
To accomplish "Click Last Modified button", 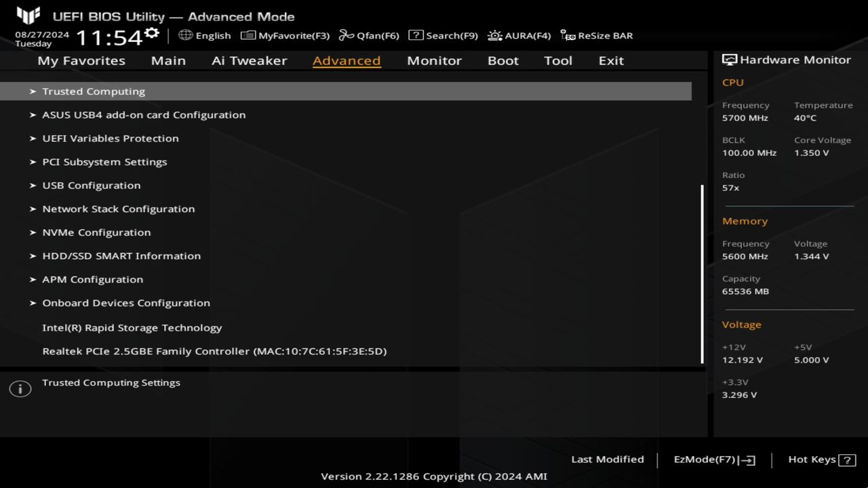I will click(x=608, y=460).
